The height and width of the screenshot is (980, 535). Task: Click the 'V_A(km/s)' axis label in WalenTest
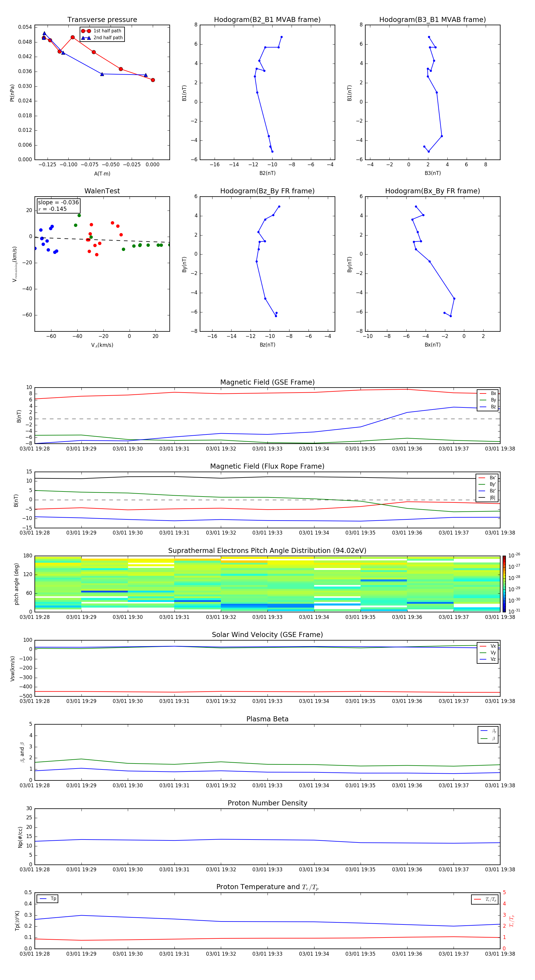point(102,345)
